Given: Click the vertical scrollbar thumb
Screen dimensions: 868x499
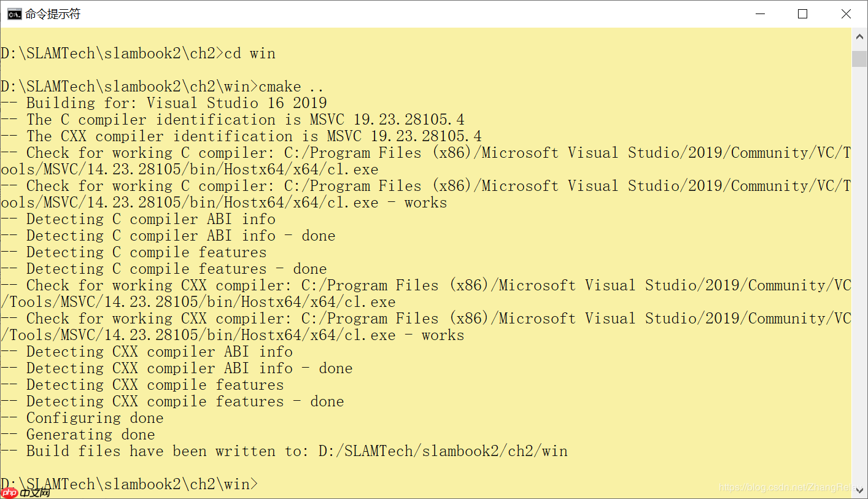Looking at the screenshot, I should (859, 59).
